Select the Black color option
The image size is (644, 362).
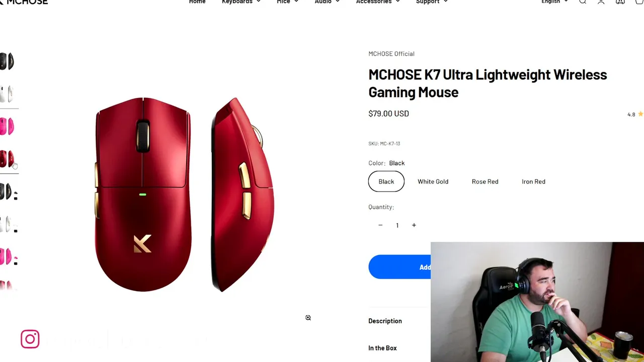coord(386,182)
